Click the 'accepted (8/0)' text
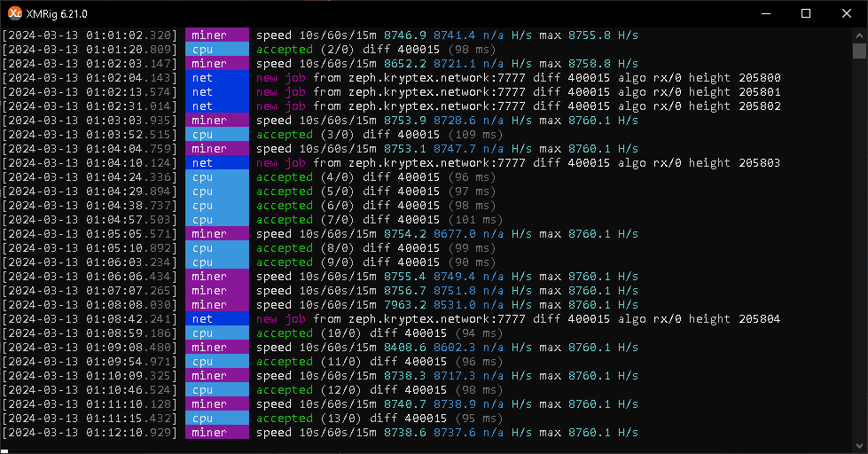The image size is (868, 454). click(x=305, y=248)
